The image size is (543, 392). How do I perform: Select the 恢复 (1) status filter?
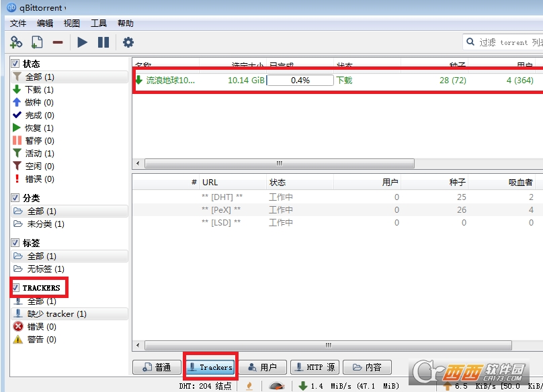pos(70,128)
